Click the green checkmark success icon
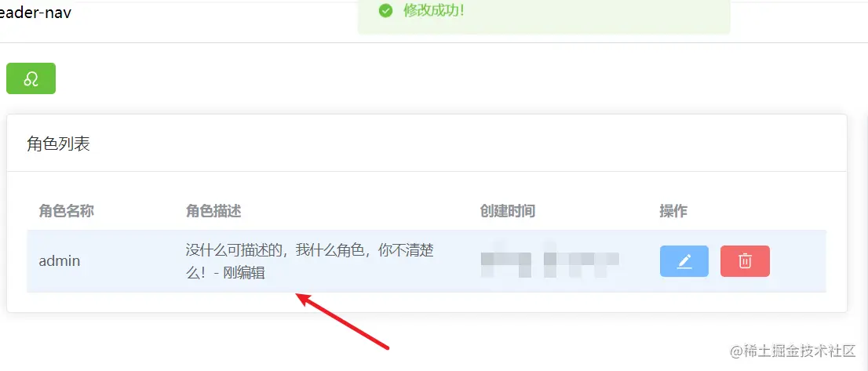Viewport: 868px width, 371px height. point(386,10)
